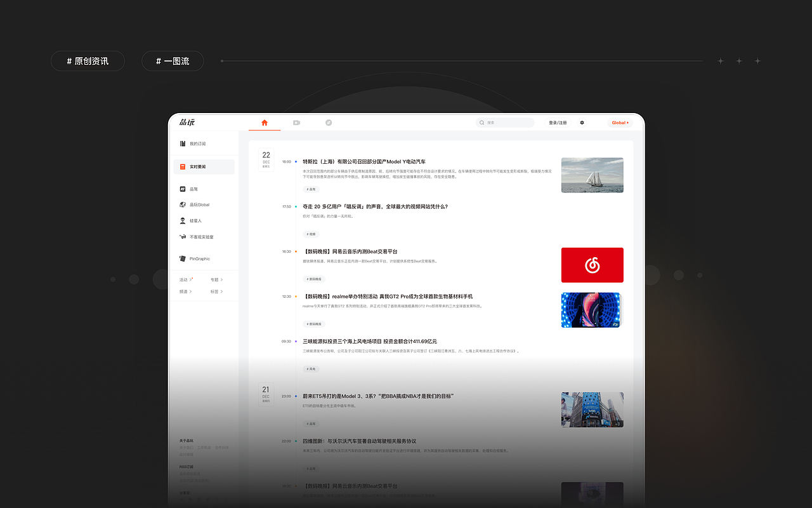Viewport: 812px width, 508px height.
Task: Expand the 频道 sidebar section
Action: [x=186, y=291]
